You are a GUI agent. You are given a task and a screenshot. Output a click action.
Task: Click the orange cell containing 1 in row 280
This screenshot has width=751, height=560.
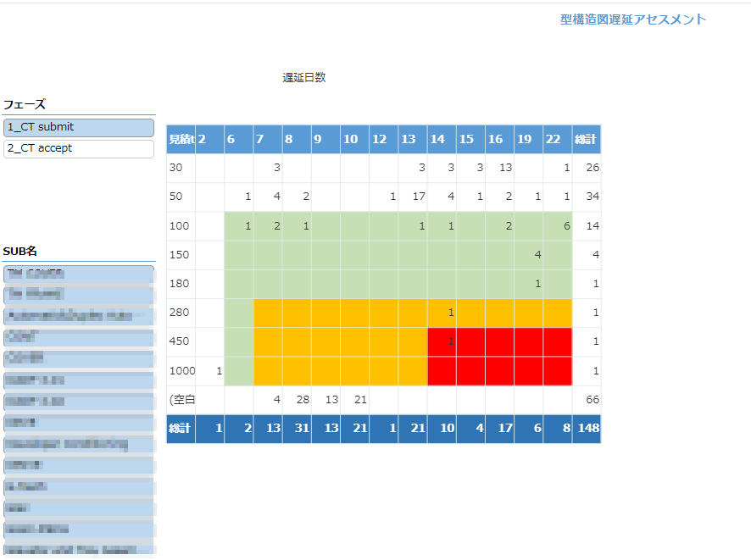click(x=442, y=313)
